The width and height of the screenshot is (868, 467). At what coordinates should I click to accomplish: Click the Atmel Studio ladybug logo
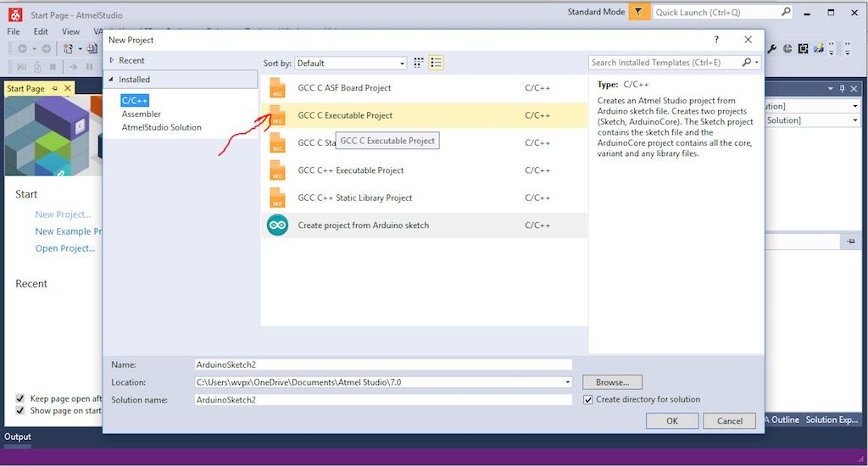15,14
